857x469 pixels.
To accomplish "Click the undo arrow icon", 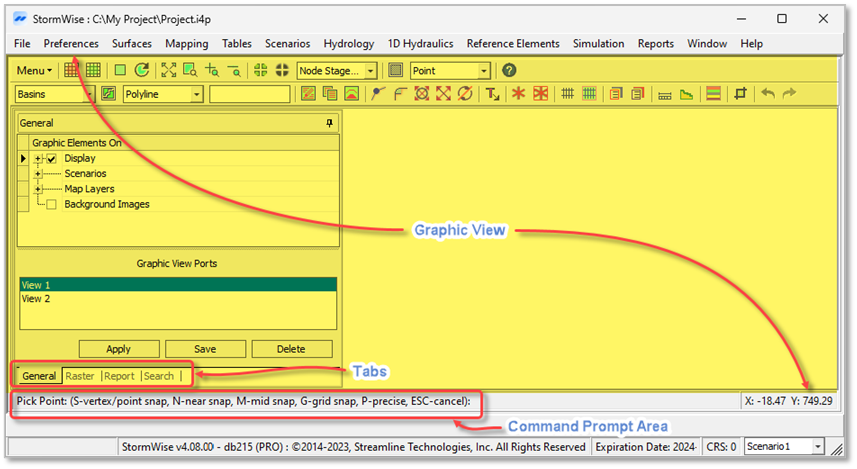I will tap(768, 94).
